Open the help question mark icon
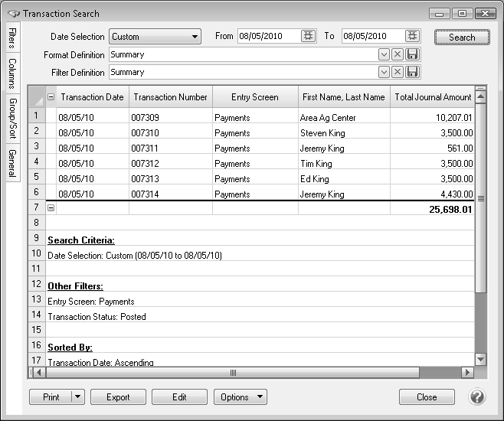Viewport: 504px width, 421px height. (477, 397)
